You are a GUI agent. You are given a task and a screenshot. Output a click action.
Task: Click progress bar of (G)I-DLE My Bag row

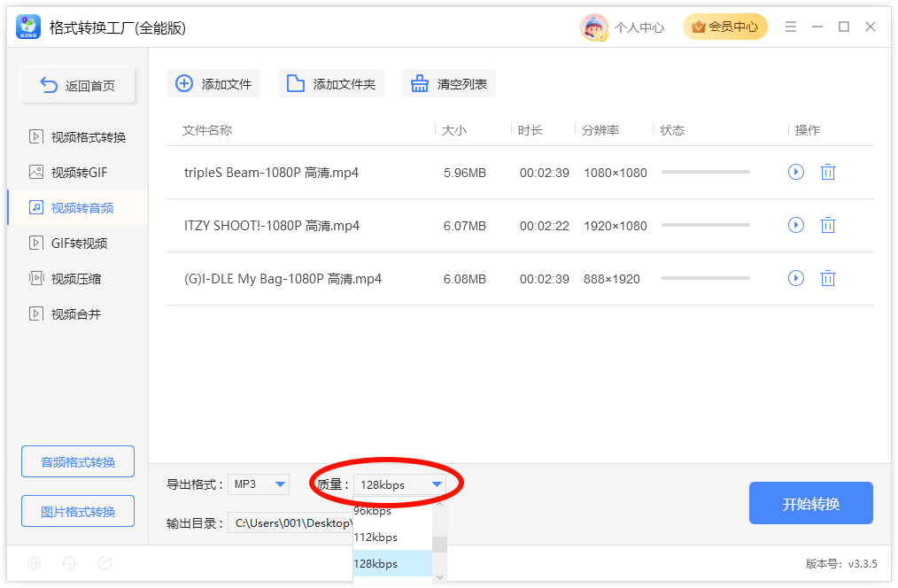(x=706, y=278)
